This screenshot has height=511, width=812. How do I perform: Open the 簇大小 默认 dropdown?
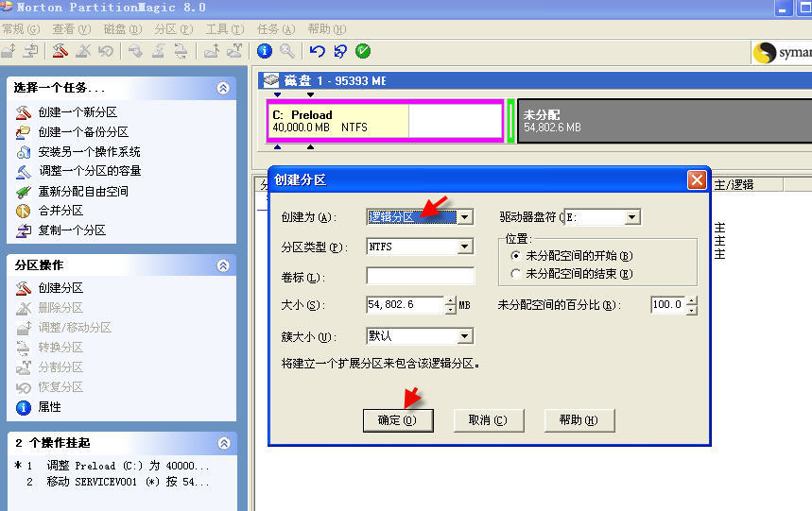point(465,336)
